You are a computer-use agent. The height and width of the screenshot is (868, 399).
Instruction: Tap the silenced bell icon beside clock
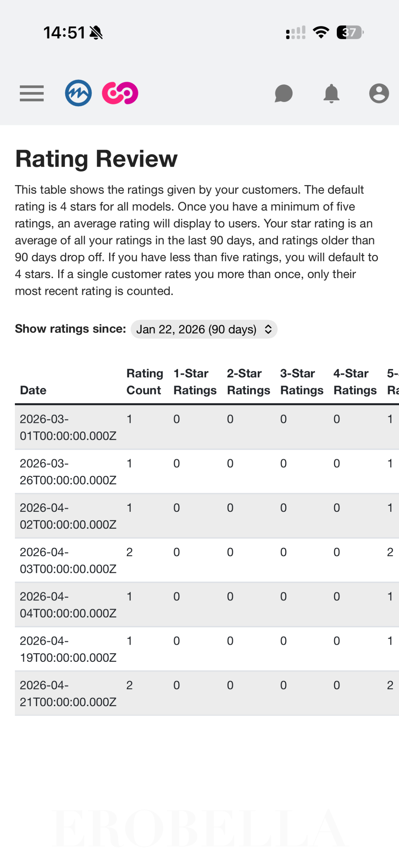tap(96, 33)
